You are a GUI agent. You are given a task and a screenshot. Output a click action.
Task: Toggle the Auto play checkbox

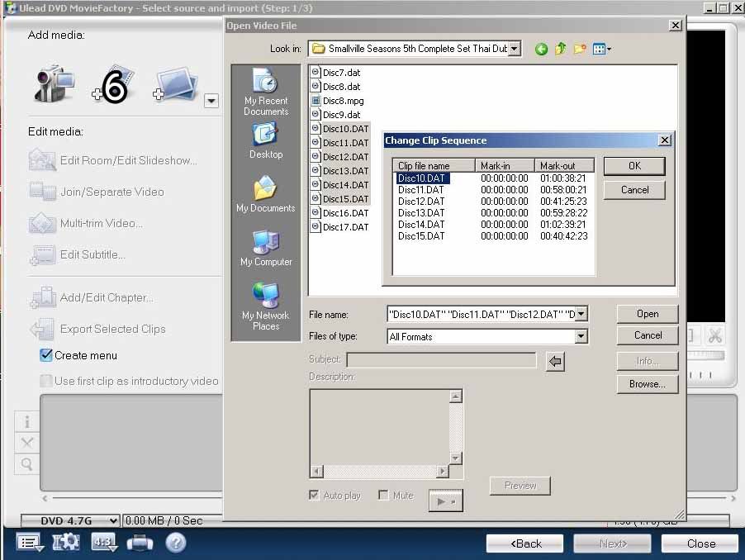[x=314, y=496]
